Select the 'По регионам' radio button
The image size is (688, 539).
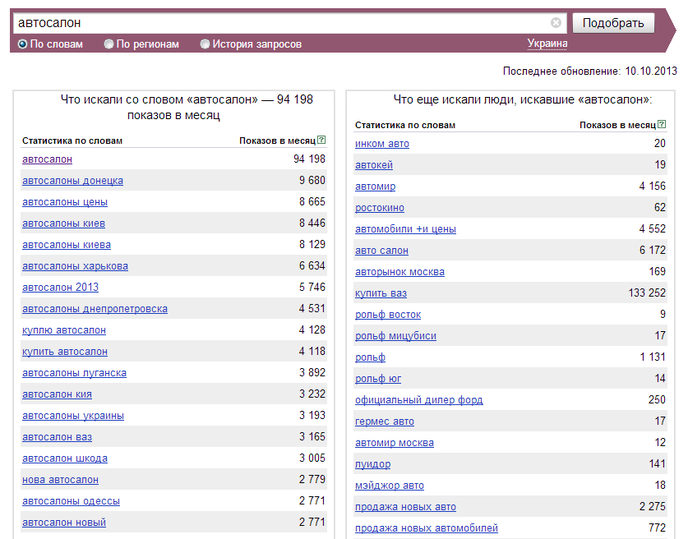click(108, 44)
